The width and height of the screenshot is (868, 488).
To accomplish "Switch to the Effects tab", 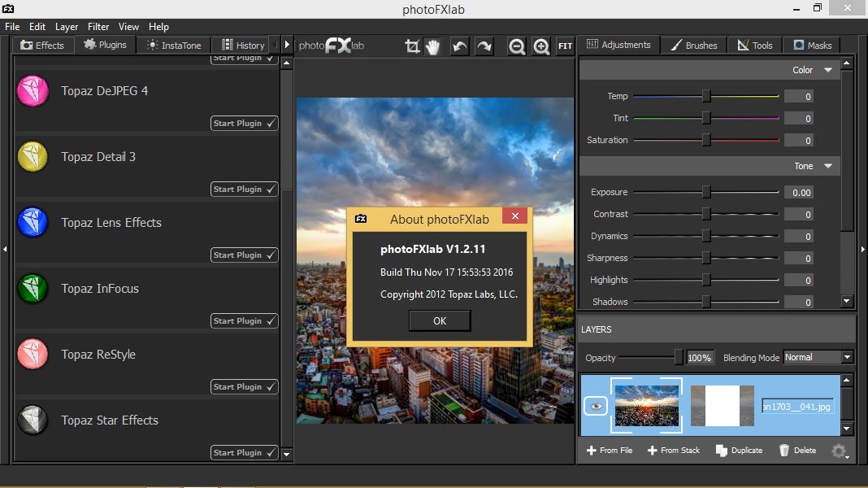I will coord(42,46).
